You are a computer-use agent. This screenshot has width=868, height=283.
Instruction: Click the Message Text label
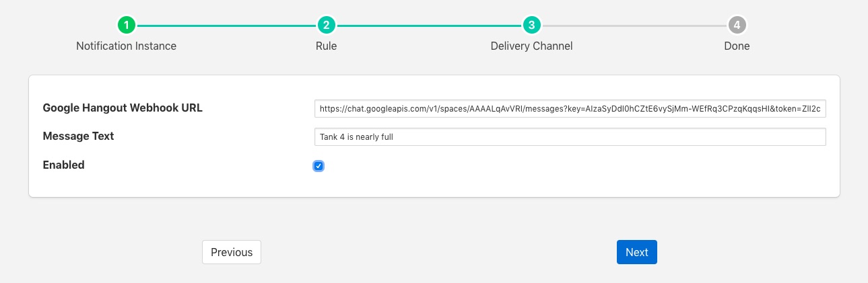tap(78, 136)
